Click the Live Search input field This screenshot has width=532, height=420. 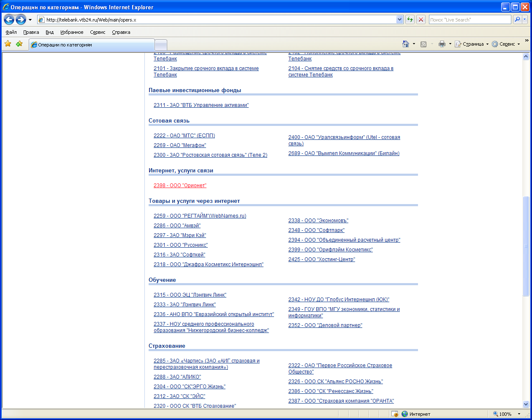pyautogui.click(x=470, y=19)
